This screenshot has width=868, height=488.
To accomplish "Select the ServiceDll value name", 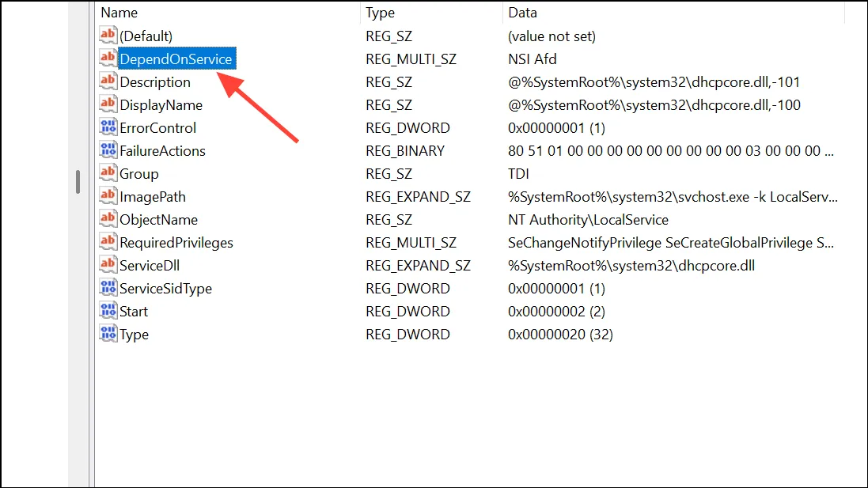I will coord(150,266).
